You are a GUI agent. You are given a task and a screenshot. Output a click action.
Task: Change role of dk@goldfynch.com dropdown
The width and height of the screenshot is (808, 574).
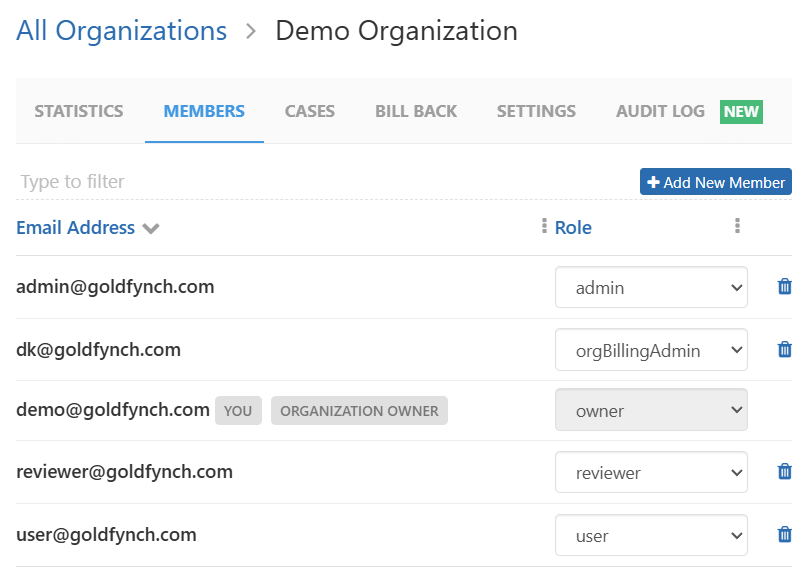point(651,350)
